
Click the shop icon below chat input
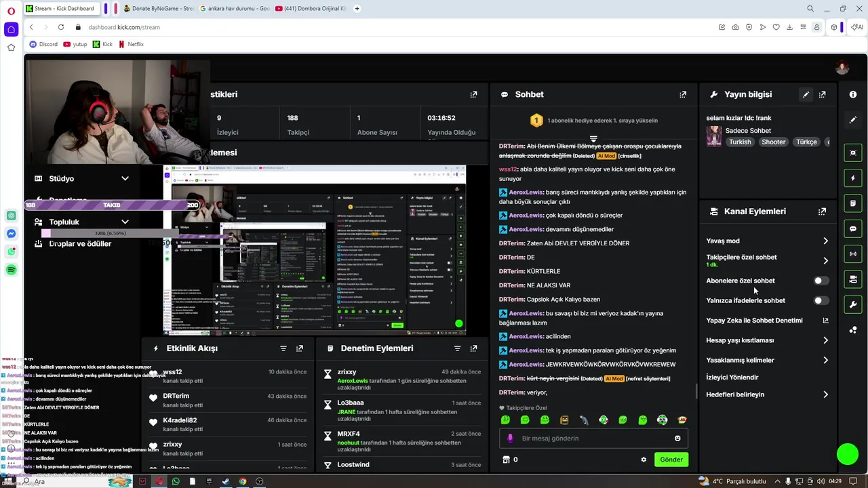pos(506,460)
